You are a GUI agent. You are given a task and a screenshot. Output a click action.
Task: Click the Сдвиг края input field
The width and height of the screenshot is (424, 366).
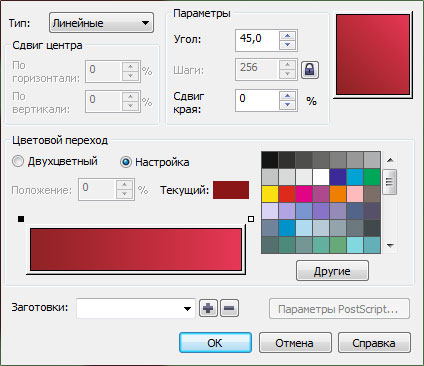coord(257,100)
